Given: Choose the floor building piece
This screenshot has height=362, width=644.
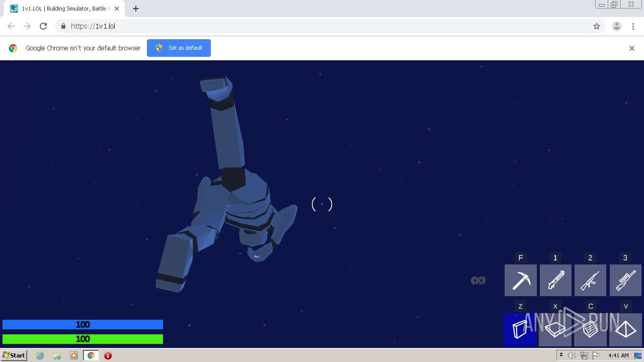Looking at the screenshot, I should pos(555,330).
